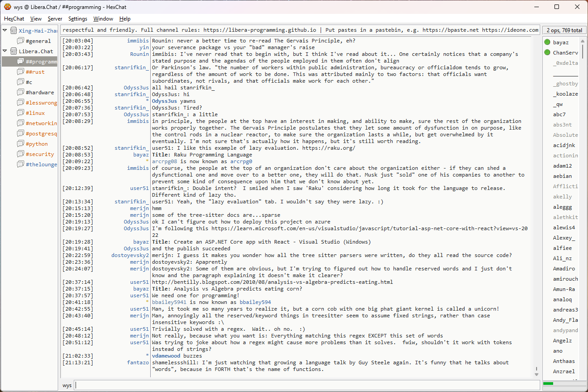This screenshot has width=588, height=392.
Task: Click the green lag meter bar
Action: point(548,384)
